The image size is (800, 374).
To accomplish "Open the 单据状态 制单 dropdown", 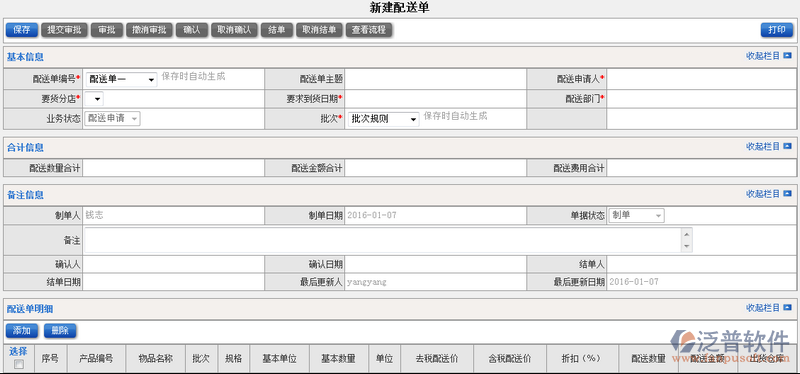I will [x=636, y=215].
